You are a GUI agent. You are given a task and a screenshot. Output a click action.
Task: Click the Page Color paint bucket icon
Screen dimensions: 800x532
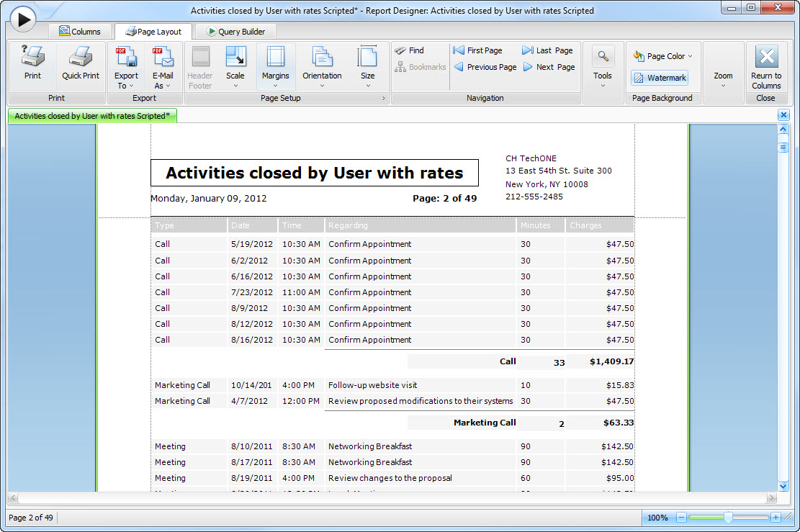point(639,55)
